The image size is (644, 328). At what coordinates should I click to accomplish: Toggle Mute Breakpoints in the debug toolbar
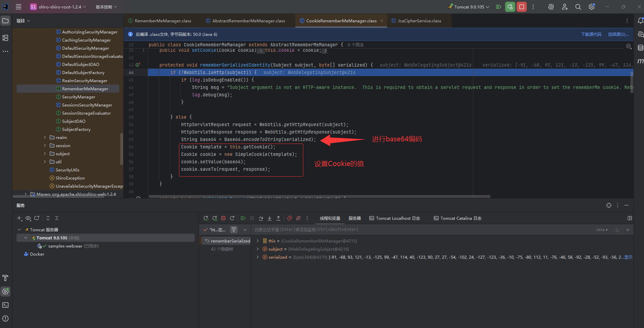pos(298,218)
